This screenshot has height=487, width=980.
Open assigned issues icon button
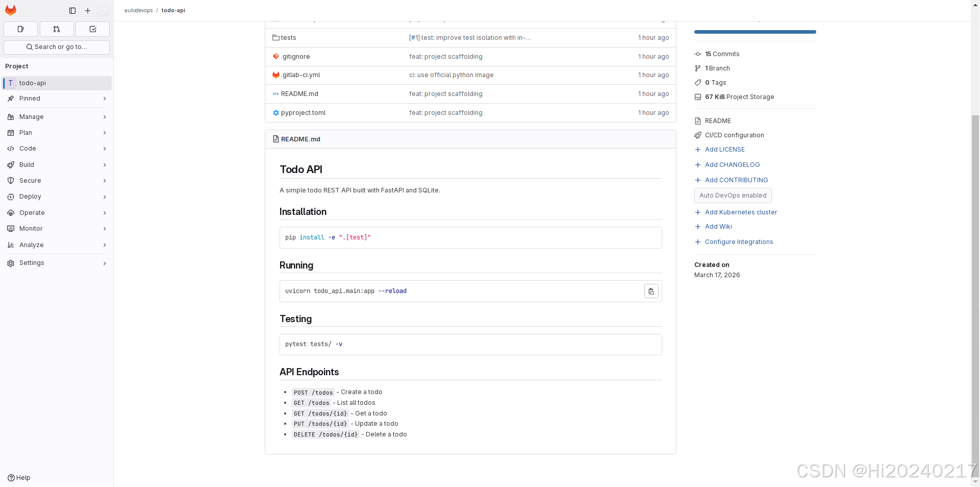coord(21,29)
